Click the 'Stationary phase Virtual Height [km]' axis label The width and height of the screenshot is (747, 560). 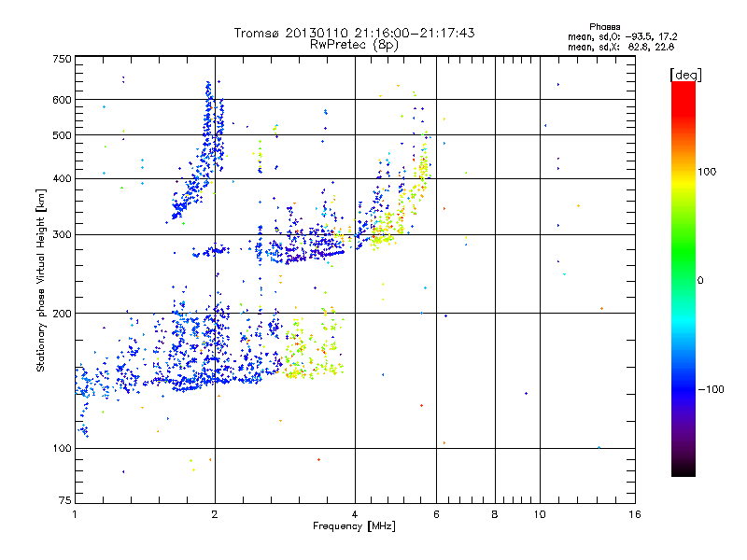[x=41, y=280]
